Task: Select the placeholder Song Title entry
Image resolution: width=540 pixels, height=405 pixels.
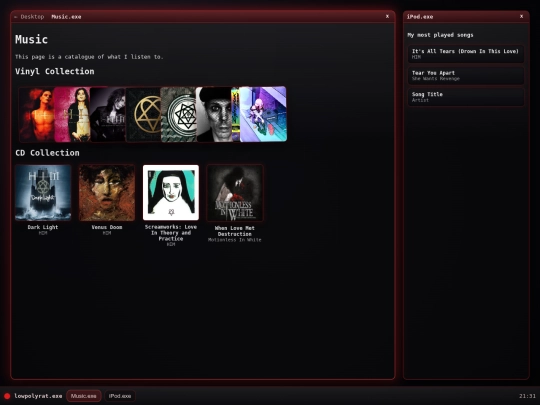Action: [466, 97]
